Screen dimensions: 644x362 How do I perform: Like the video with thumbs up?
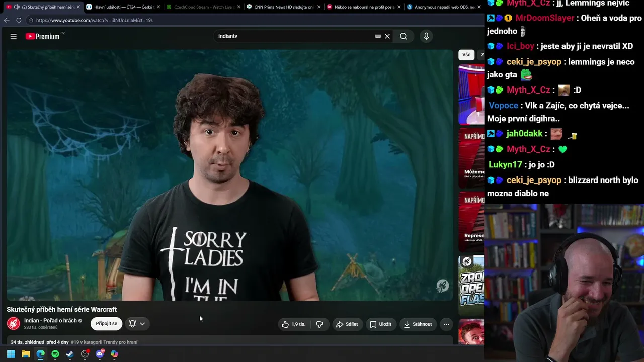[x=294, y=324]
